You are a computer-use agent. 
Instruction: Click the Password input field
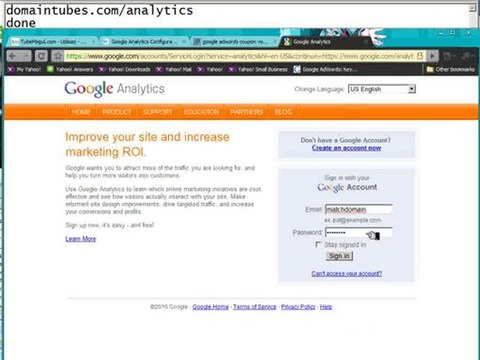(358, 232)
